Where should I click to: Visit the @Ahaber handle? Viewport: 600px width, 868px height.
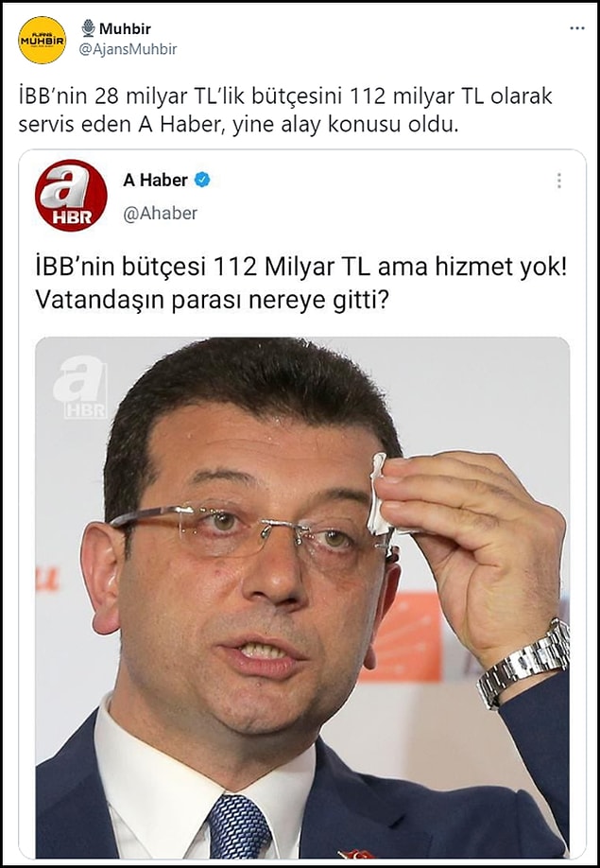click(160, 213)
